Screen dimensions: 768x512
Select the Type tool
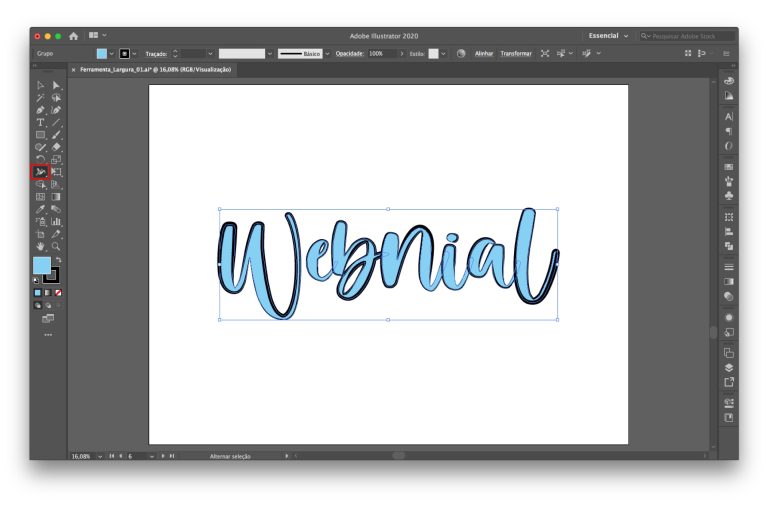(40, 122)
